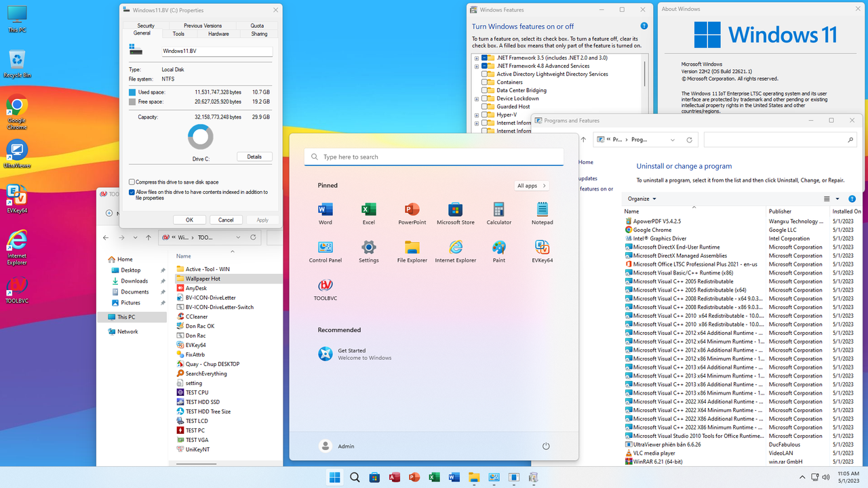
Task: Open PowerPoint in the Start menu pinned apps
Action: (x=412, y=213)
